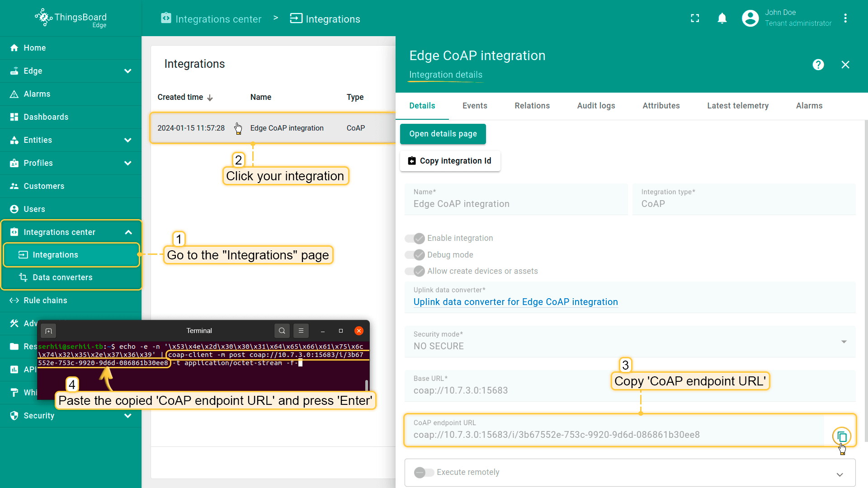Close the Terminal window

[359, 331]
